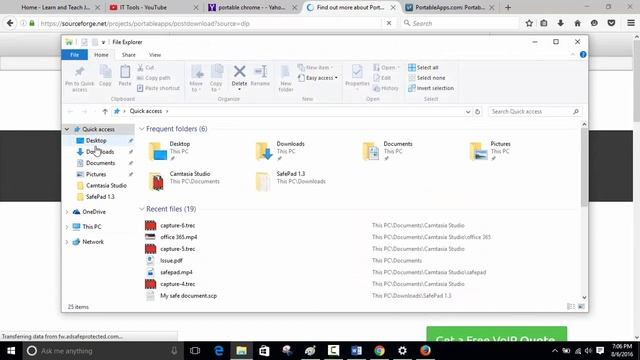Click the Paste icon in the ribbon
The height and width of the screenshot is (360, 640).
coord(125,72)
